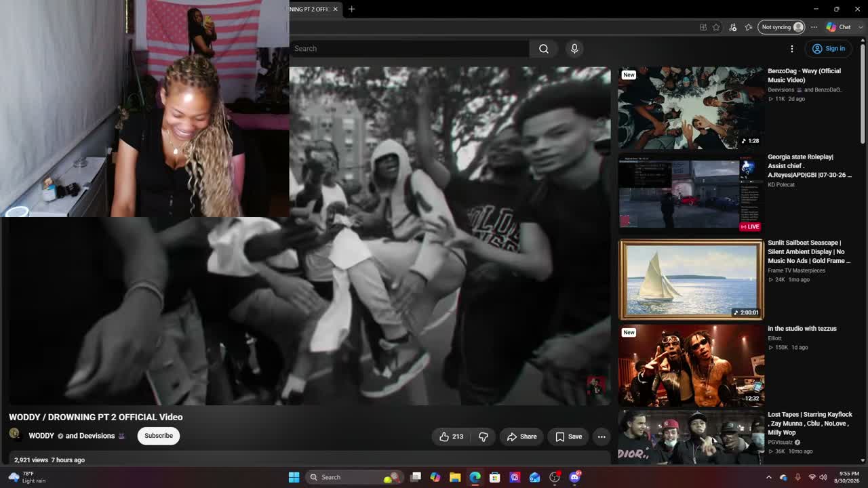Open 'Georgia state Roleplay' video title
868x488 pixels.
point(810,165)
